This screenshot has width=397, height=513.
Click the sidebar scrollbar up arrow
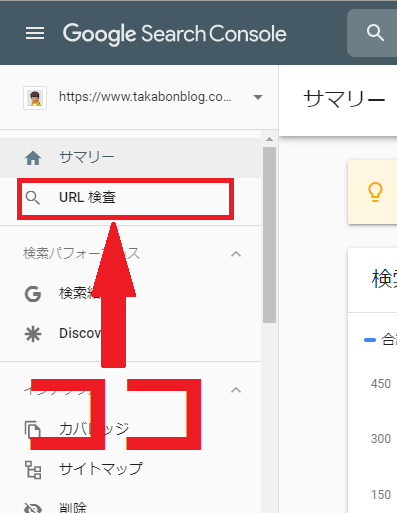269,139
